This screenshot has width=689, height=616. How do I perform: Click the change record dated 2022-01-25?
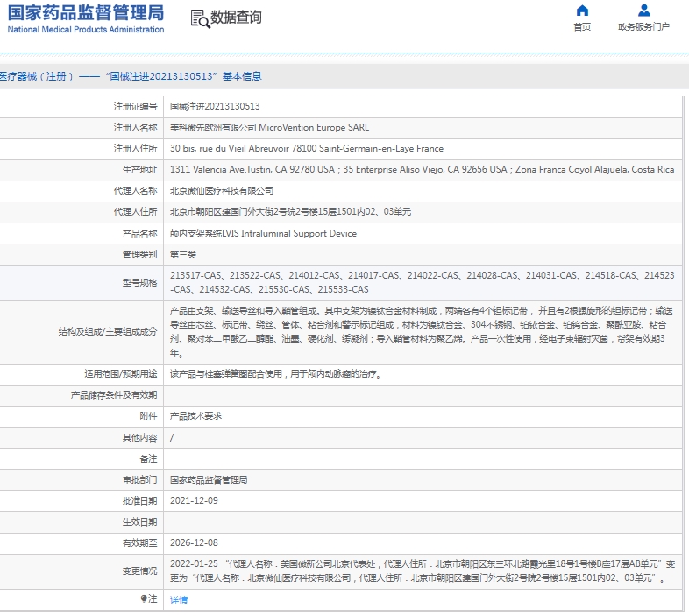[423, 570]
